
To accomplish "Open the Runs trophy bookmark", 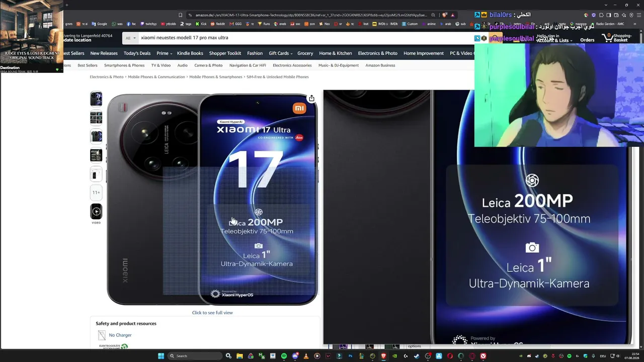I will tap(264, 24).
